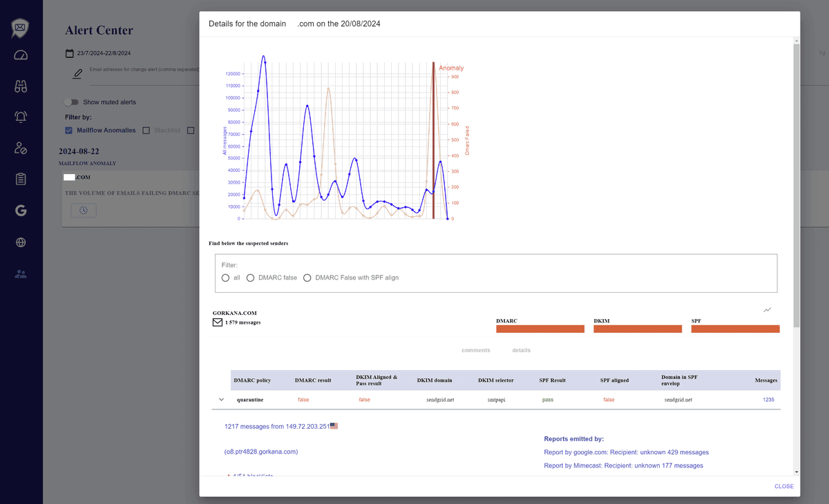Click the 'Reports emitted by:' heading
Viewport: 829px width, 504px height.
pos(573,438)
